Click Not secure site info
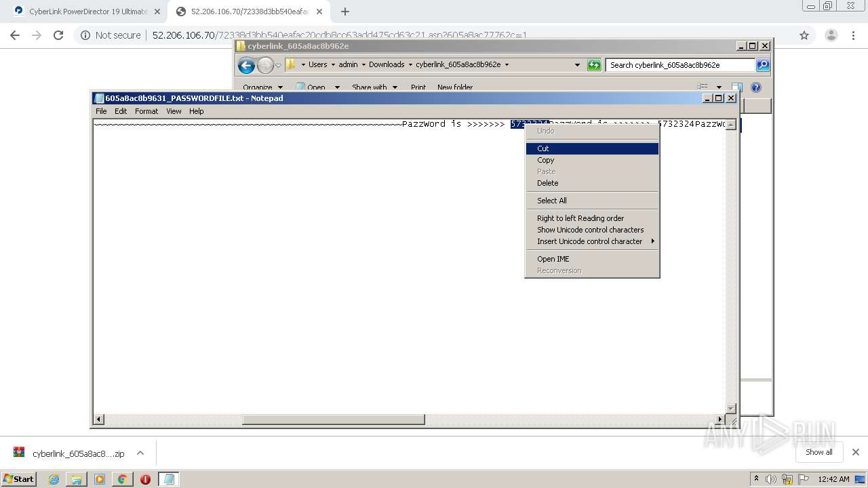The width and height of the screenshot is (868, 488). [111, 35]
